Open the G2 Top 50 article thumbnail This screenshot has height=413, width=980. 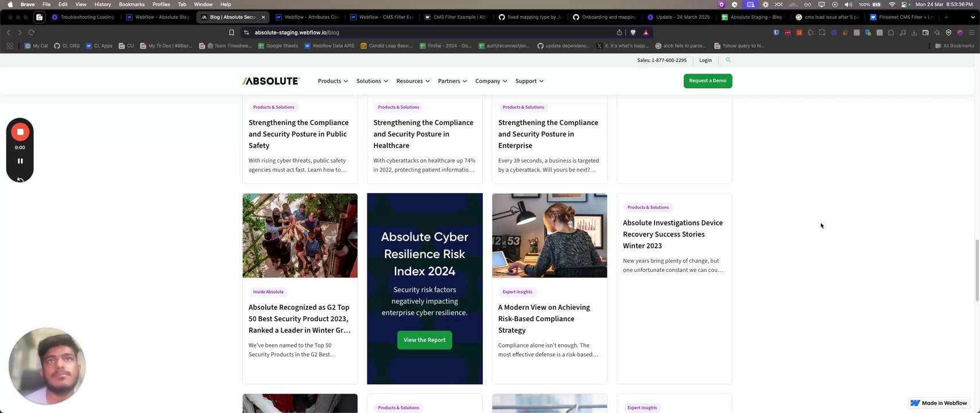click(300, 235)
